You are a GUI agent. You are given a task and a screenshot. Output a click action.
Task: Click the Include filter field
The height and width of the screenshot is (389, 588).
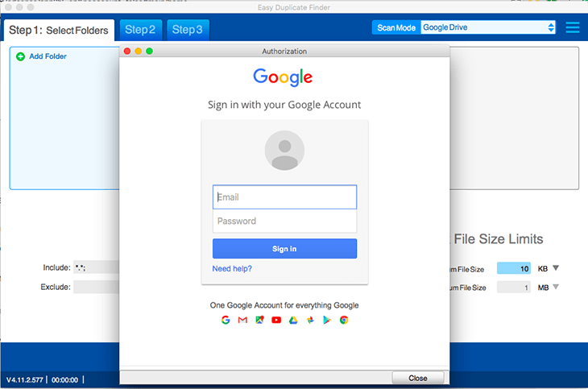pos(96,267)
